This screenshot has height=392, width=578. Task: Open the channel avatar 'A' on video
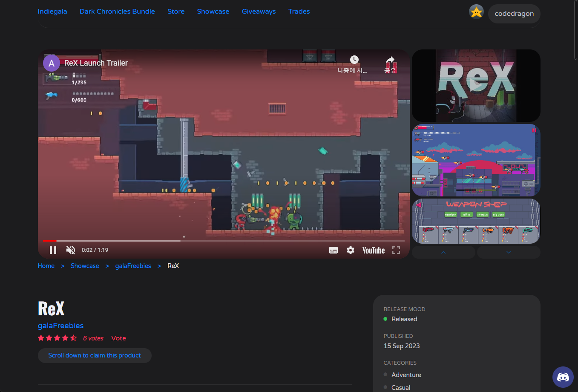[52, 63]
